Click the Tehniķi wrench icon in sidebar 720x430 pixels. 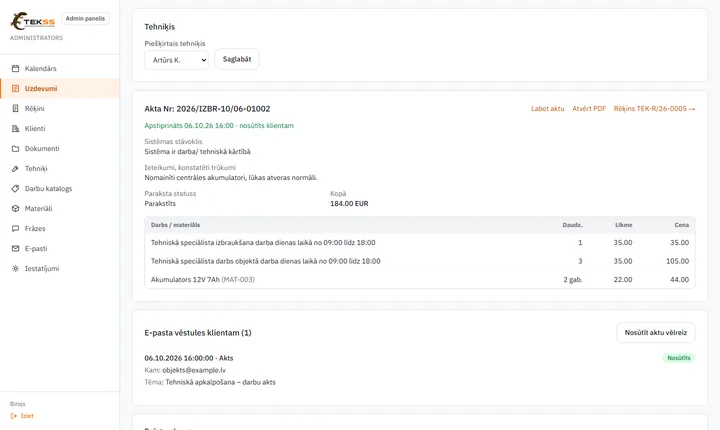15,169
